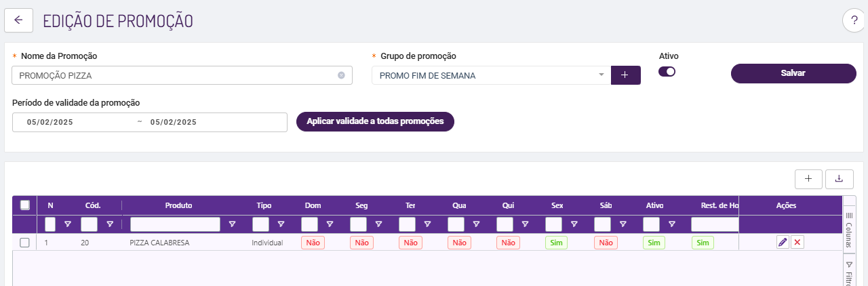The image size is (868, 286).
Task: Apply validity to all promotions
Action: tap(375, 121)
